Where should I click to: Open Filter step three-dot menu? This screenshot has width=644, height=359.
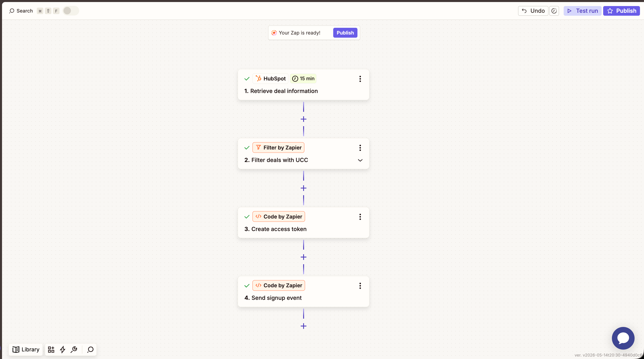pyautogui.click(x=360, y=148)
